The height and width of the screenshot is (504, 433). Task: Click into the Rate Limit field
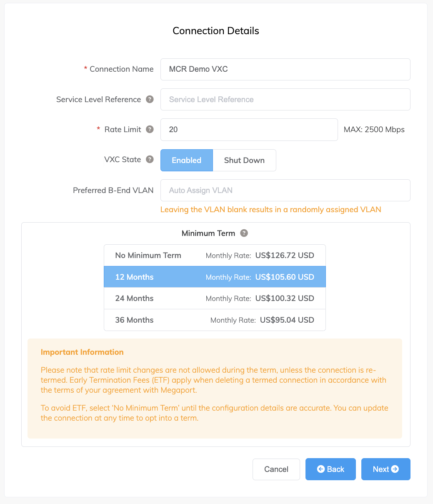(x=249, y=130)
